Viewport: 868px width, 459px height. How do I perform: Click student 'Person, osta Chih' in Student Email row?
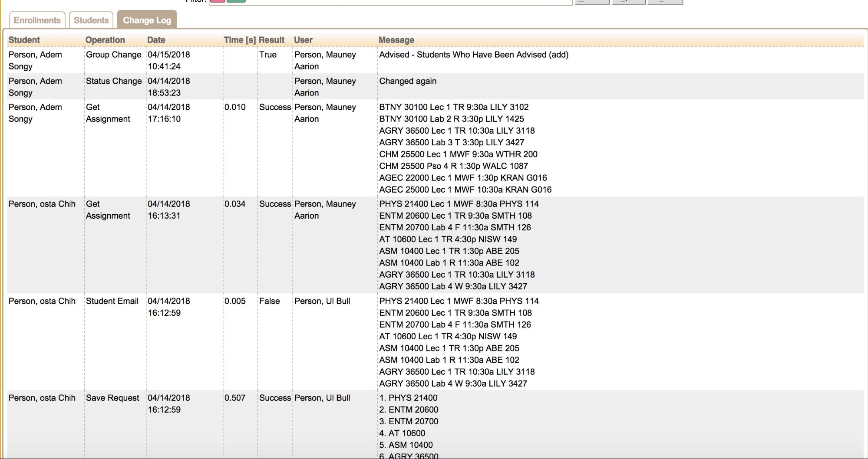[x=42, y=301]
